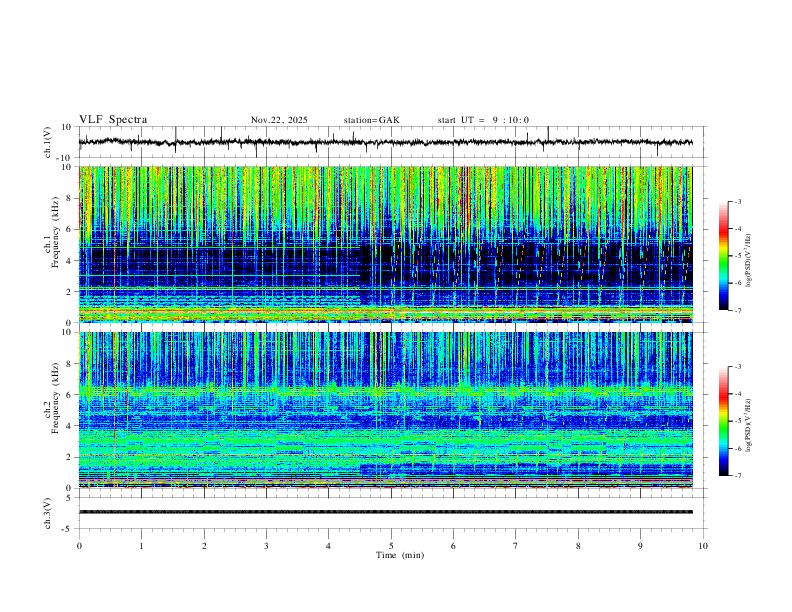
Task: Click the '-3' value on ch.1 color bar
Action: (x=737, y=201)
